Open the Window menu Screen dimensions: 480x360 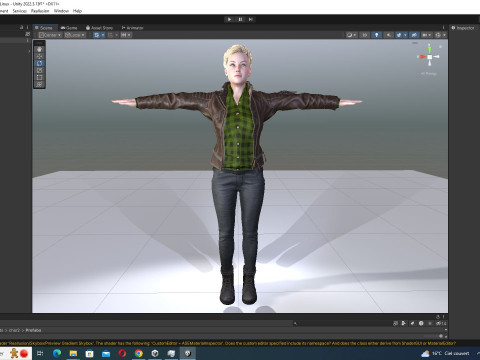61,11
